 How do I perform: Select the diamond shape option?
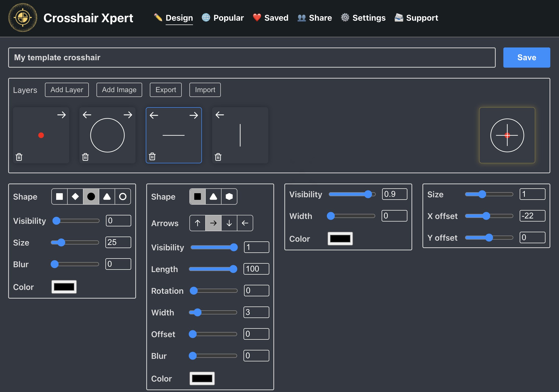point(75,197)
